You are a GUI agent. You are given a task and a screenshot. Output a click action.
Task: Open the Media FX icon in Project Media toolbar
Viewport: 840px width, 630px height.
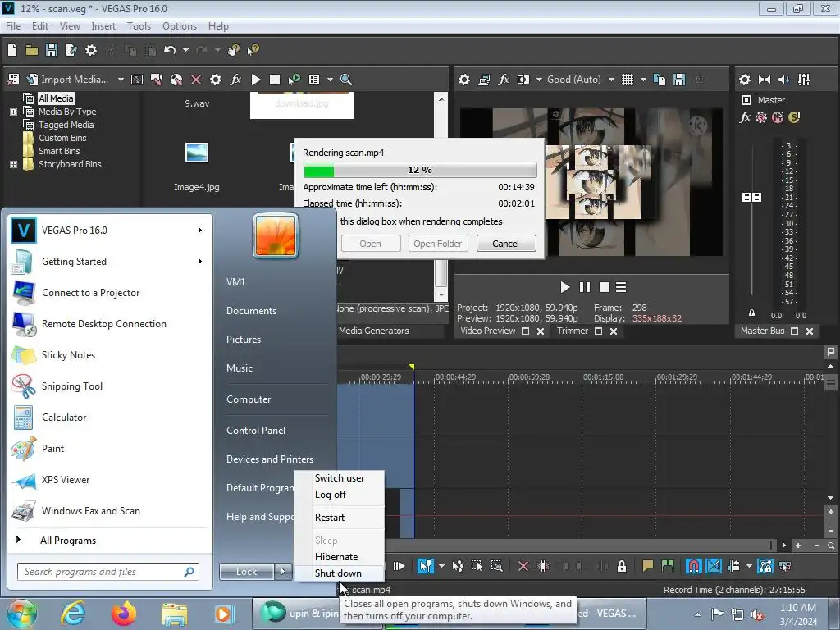235,80
